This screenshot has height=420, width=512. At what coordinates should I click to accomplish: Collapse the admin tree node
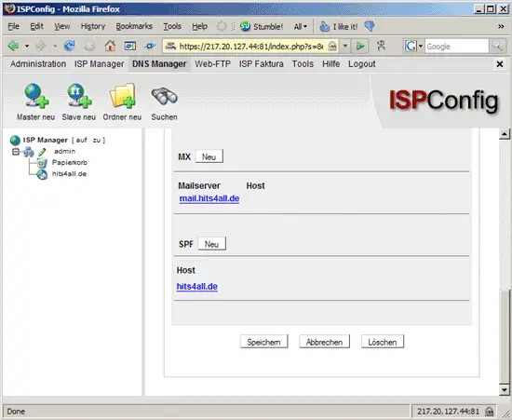(15, 152)
